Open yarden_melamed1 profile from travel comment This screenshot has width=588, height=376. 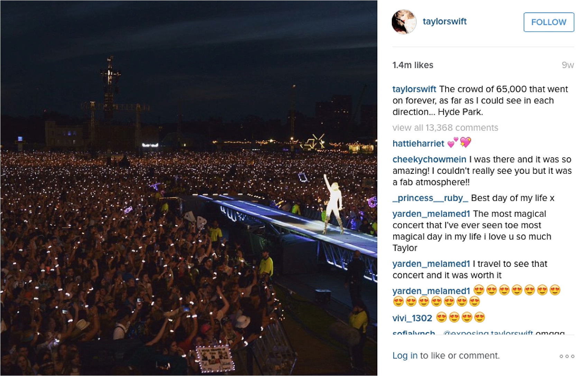point(431,264)
